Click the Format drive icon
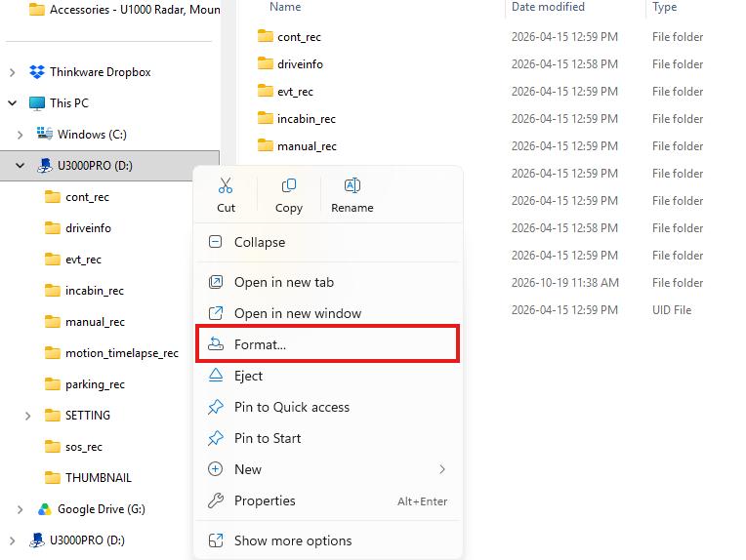The image size is (746, 560). pyautogui.click(x=216, y=343)
